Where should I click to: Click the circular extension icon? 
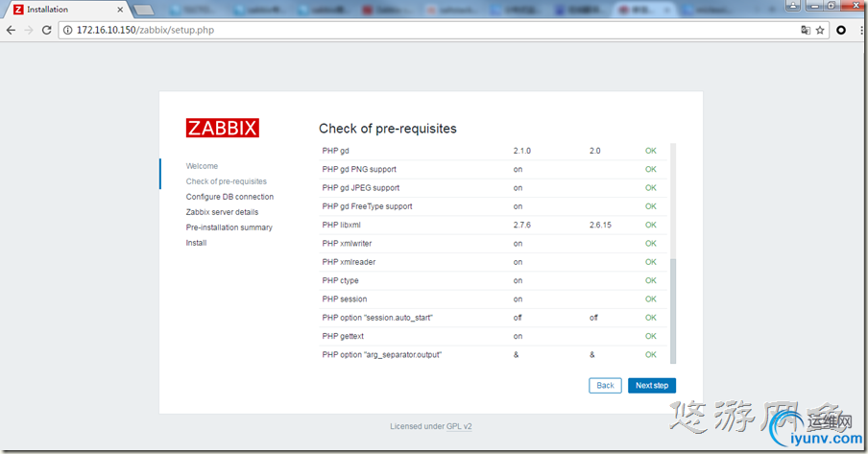[x=841, y=30]
